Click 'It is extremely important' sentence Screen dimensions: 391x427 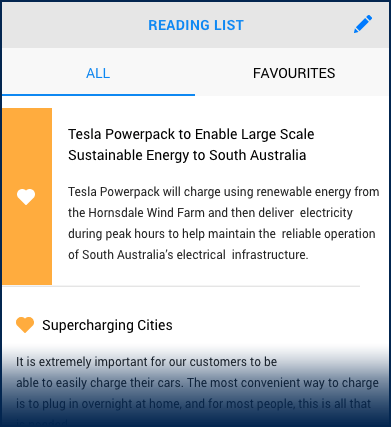pos(146,362)
